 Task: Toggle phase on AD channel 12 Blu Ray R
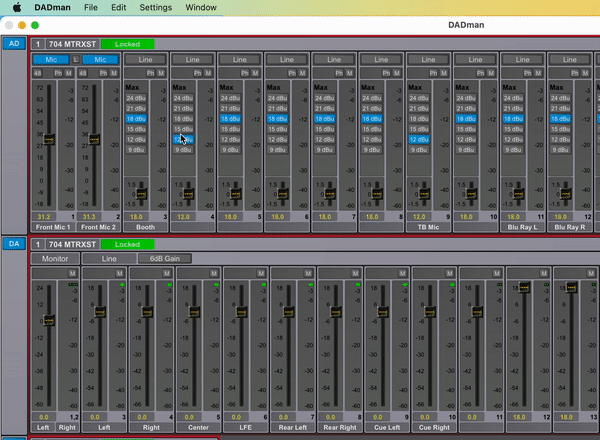tap(575, 73)
